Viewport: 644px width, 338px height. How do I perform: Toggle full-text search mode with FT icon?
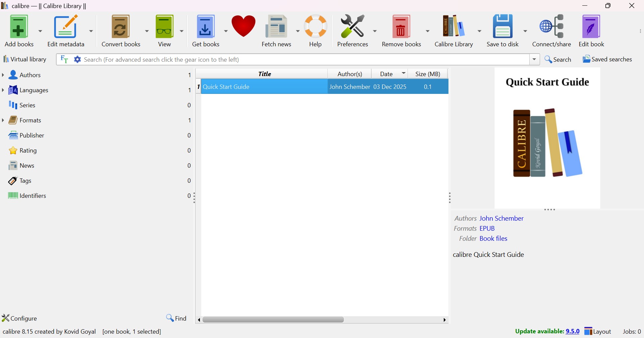point(64,59)
